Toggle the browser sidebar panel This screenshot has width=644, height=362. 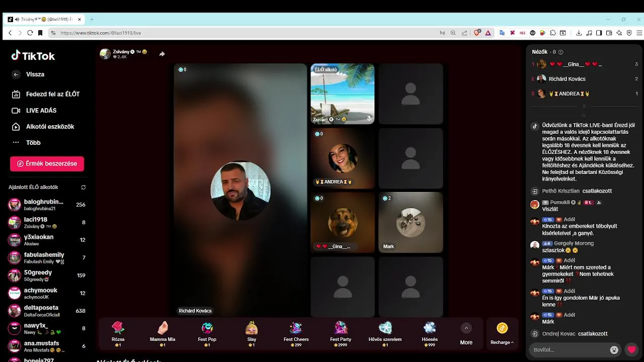pos(599,33)
